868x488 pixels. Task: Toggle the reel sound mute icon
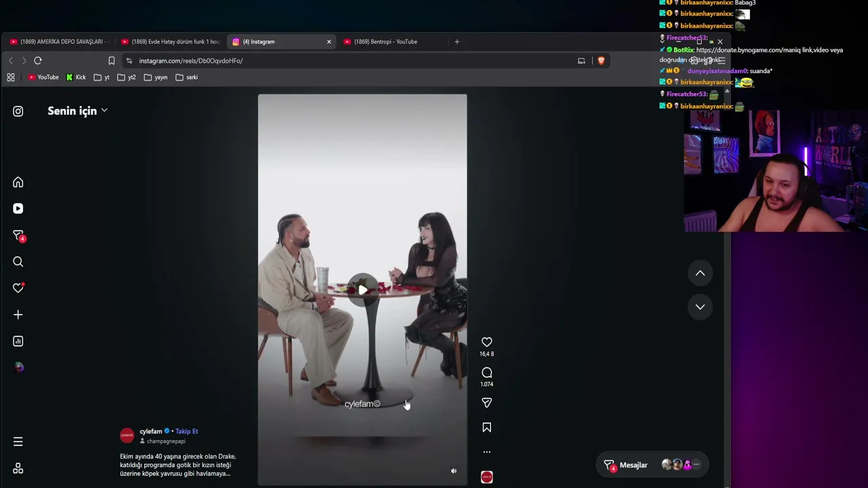454,471
